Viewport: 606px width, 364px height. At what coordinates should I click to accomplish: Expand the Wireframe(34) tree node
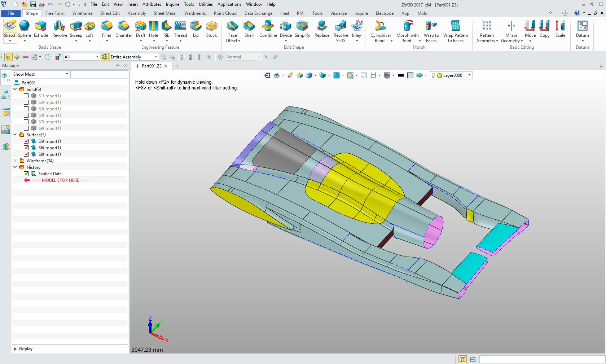pos(15,161)
